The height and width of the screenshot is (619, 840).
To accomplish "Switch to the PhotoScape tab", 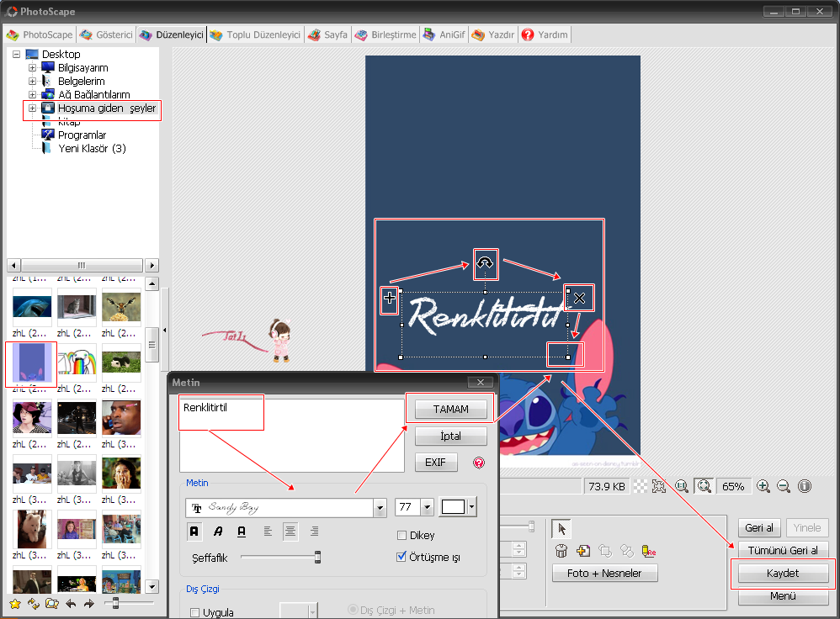I will pyautogui.click(x=40, y=34).
